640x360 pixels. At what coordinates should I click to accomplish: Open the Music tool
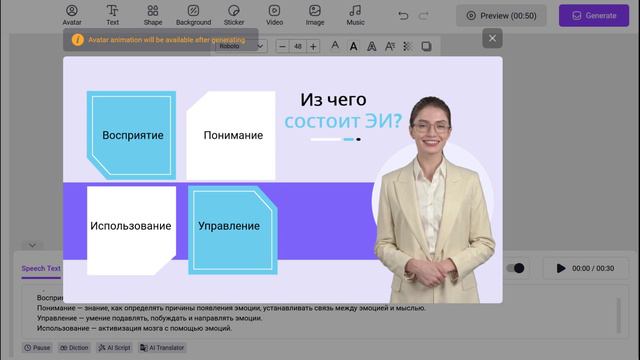[355, 15]
